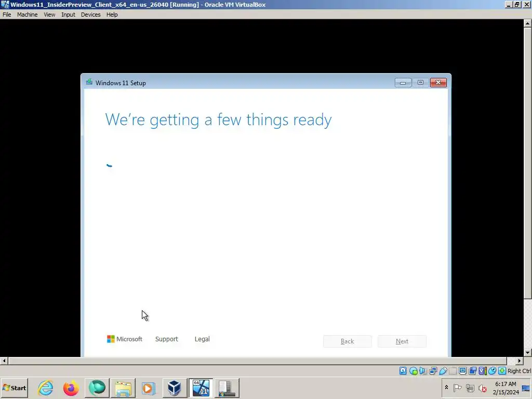Click the Start button
Image resolution: width=532 pixels, height=399 pixels.
click(14, 388)
